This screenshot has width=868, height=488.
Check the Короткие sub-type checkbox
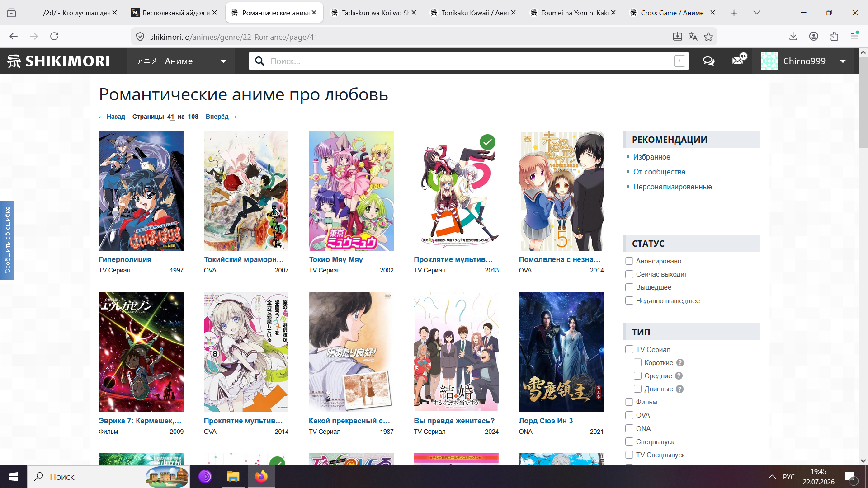637,363
